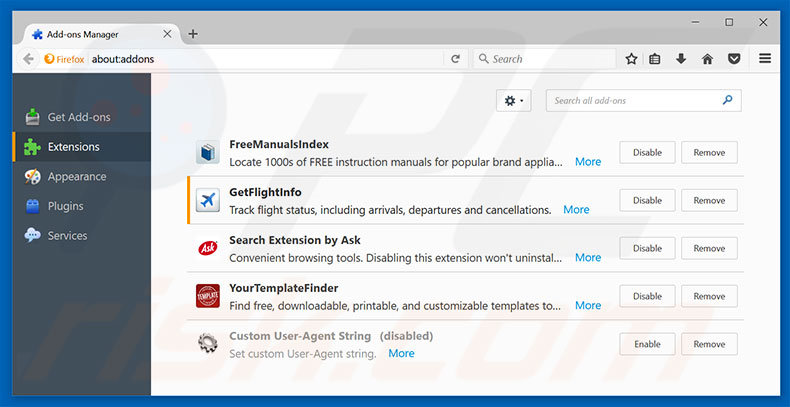Select the Extensions category

click(82, 147)
